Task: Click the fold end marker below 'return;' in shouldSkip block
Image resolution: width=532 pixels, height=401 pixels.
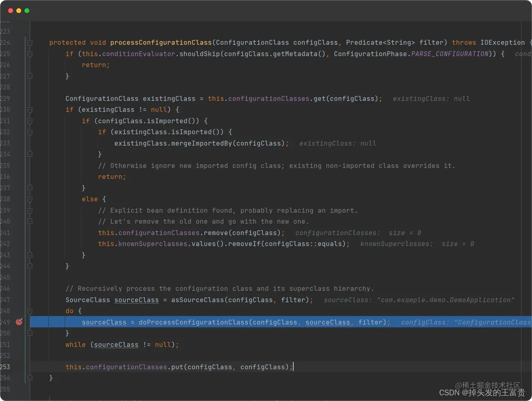Action: coord(30,76)
